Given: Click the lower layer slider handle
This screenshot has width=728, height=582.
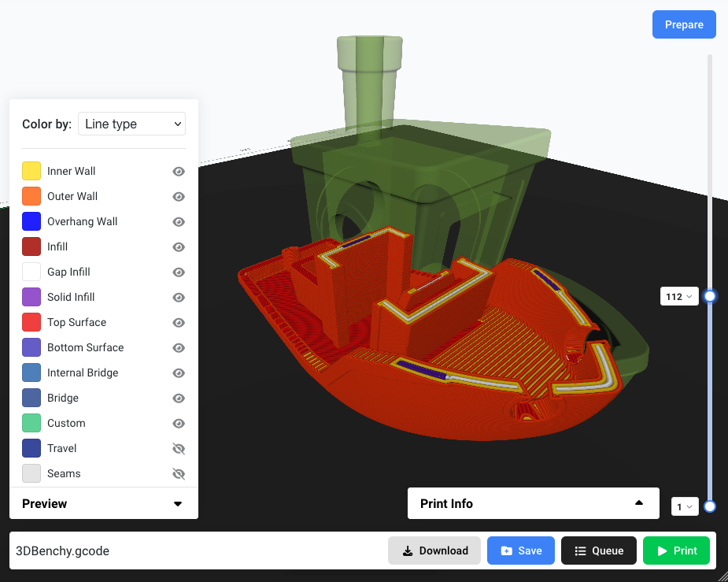Looking at the screenshot, I should 710,506.
